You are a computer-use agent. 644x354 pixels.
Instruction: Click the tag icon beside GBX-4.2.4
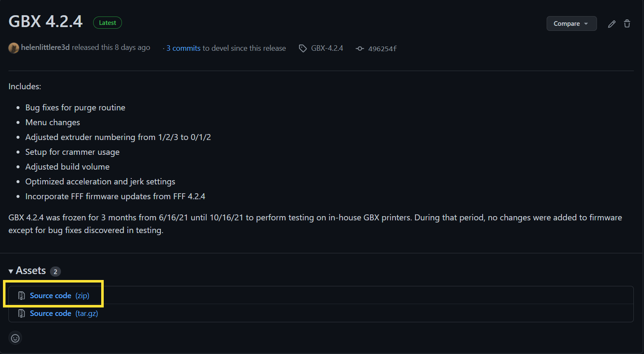tap(303, 49)
